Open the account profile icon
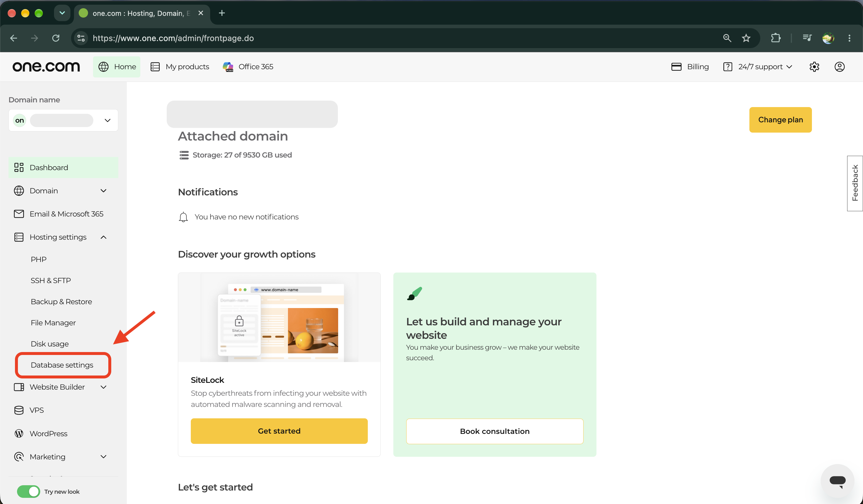Screen dimensions: 863x504 pyautogui.click(x=840, y=67)
